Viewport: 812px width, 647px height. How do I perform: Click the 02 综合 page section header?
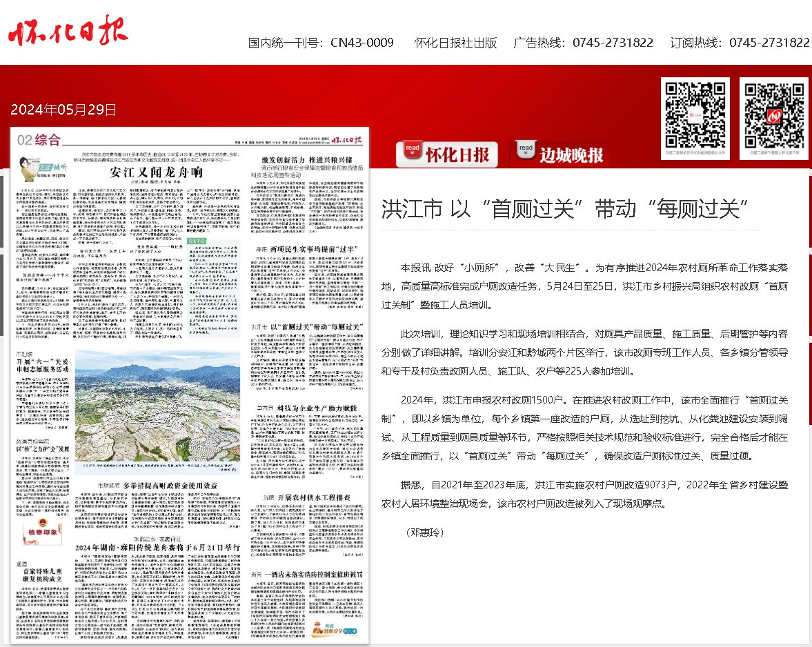point(39,140)
